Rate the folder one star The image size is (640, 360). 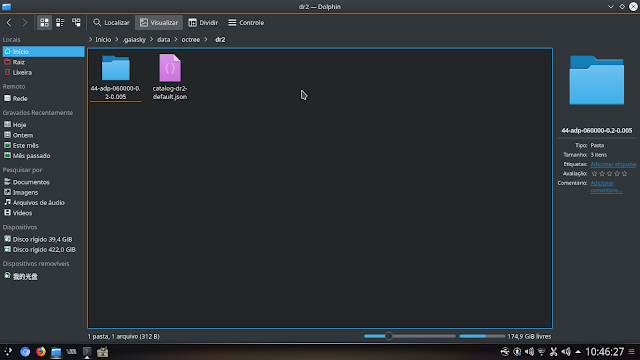click(594, 173)
